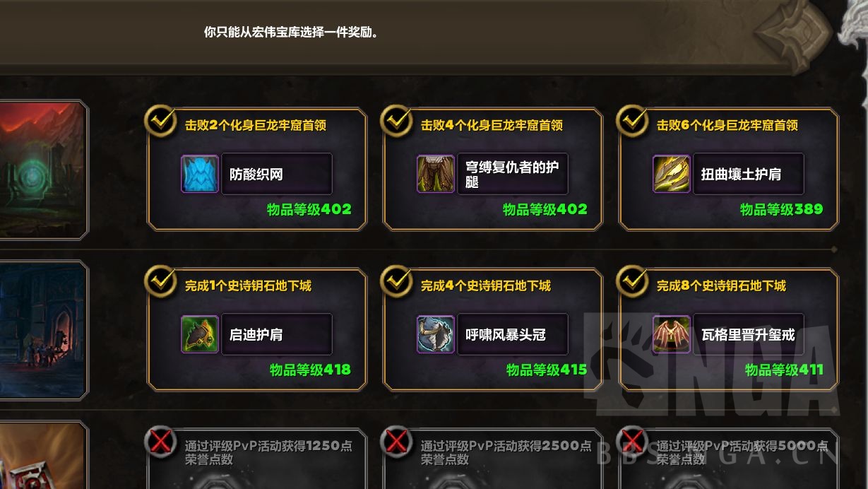The height and width of the screenshot is (489, 868).
Task: Click the 瓦格里晋升玺戒 winged icon
Action: click(x=672, y=334)
